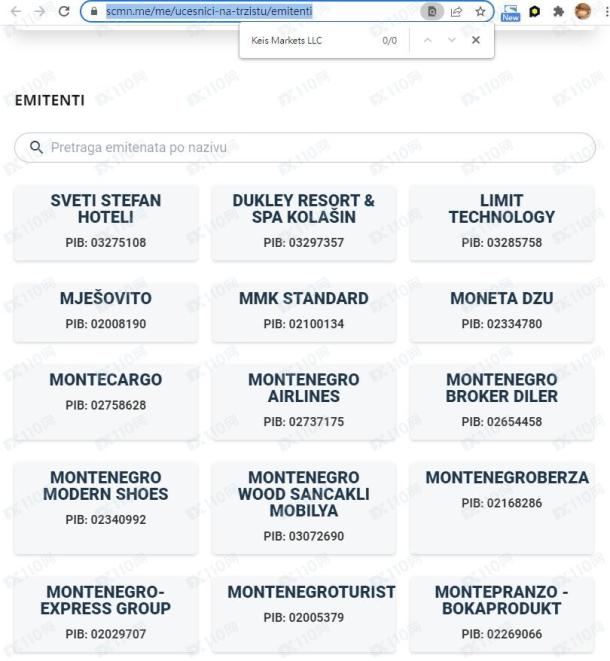Open the MONTENEGROBERZA issuer card
The height and width of the screenshot is (661, 610).
pyautogui.click(x=502, y=508)
